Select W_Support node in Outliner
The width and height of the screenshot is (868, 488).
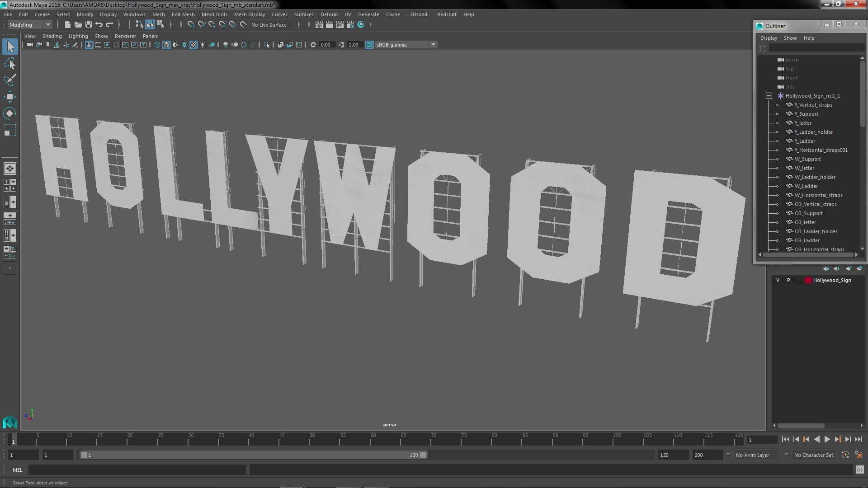[x=807, y=159]
